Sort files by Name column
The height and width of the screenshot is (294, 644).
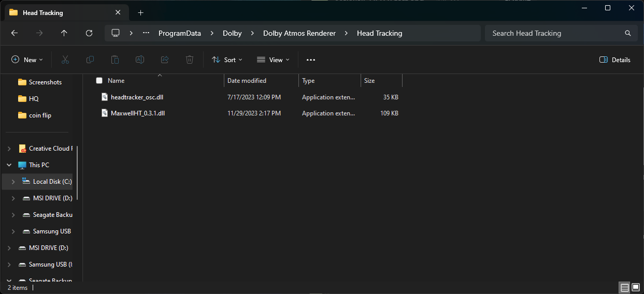tap(116, 81)
